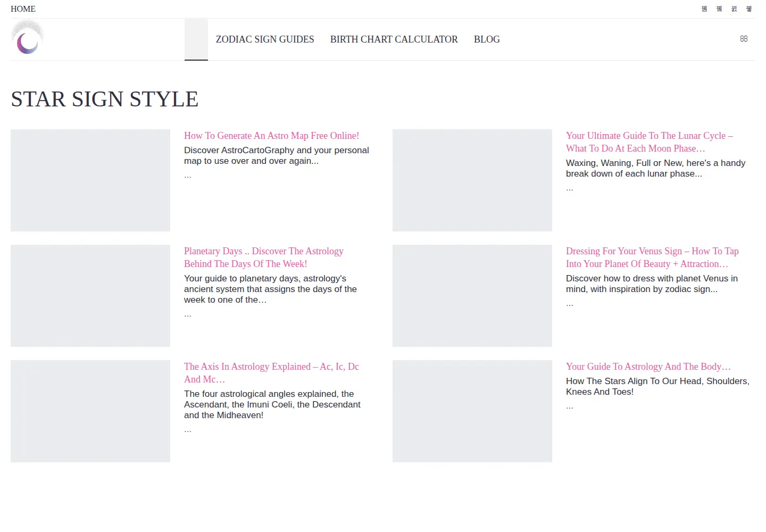Click text 'Discover AstroCartoGraphy and your personal map'

pos(277,155)
